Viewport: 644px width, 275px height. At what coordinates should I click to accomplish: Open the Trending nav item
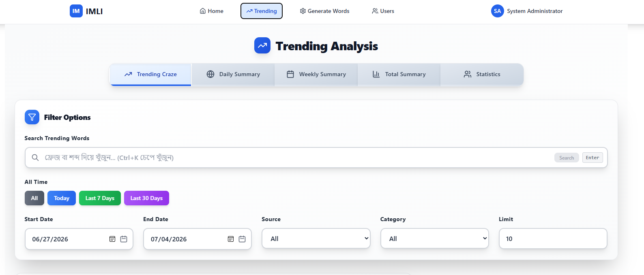coord(262,11)
